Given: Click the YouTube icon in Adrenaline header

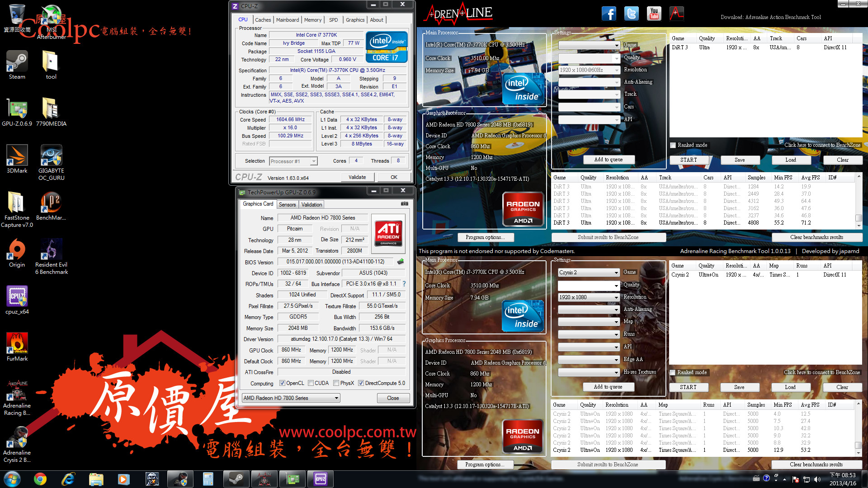Looking at the screenshot, I should (x=654, y=14).
